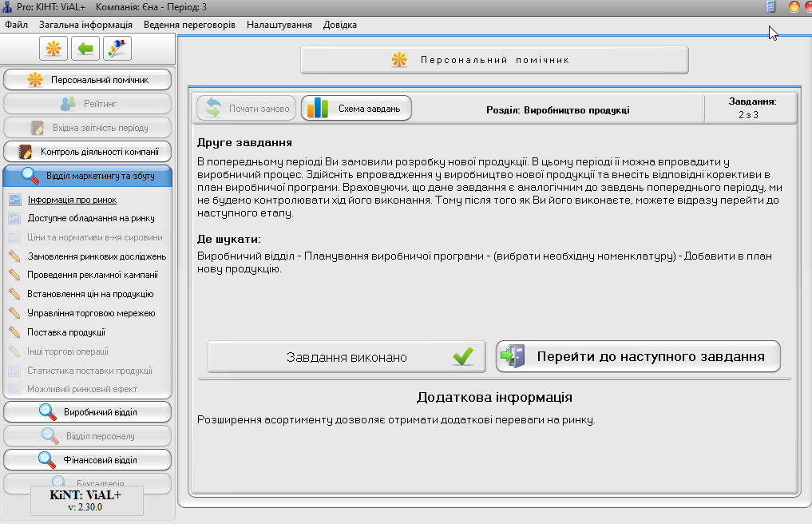Viewport: 812px width, 524px height.
Task: Collapse Відділ маркетингу та збуту section
Action: pos(88,176)
